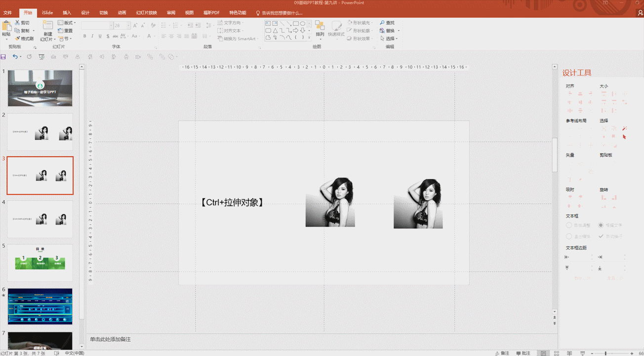Click the Paste (粘贴) icon

pos(6,26)
